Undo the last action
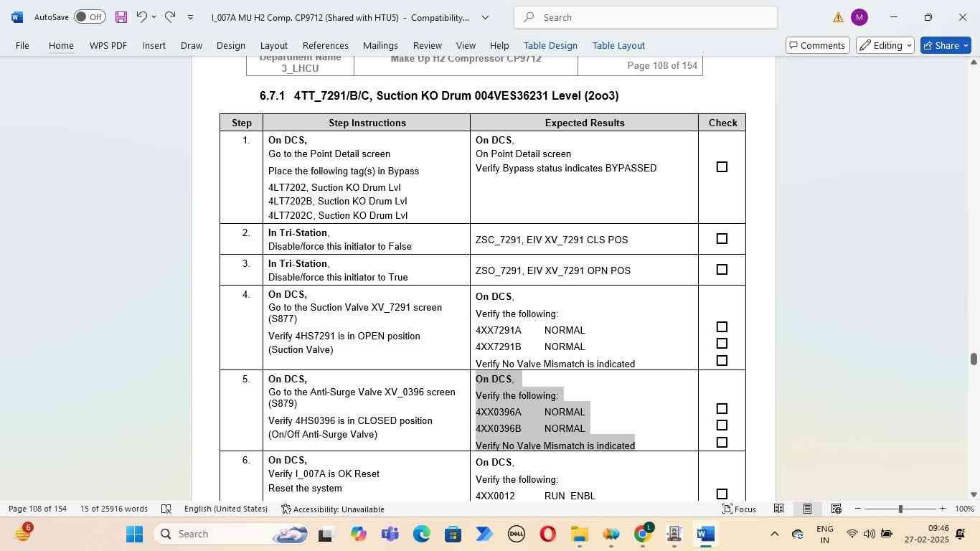The image size is (980, 551). 141,17
